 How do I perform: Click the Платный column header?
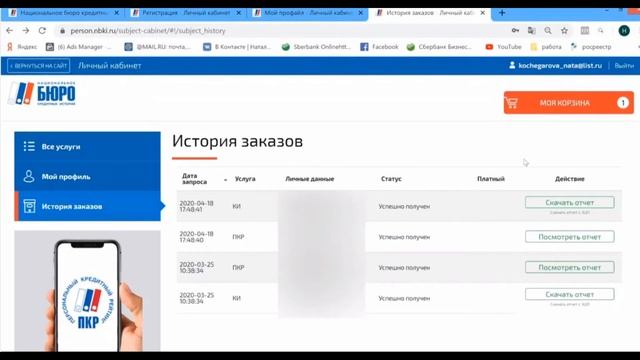(491, 179)
